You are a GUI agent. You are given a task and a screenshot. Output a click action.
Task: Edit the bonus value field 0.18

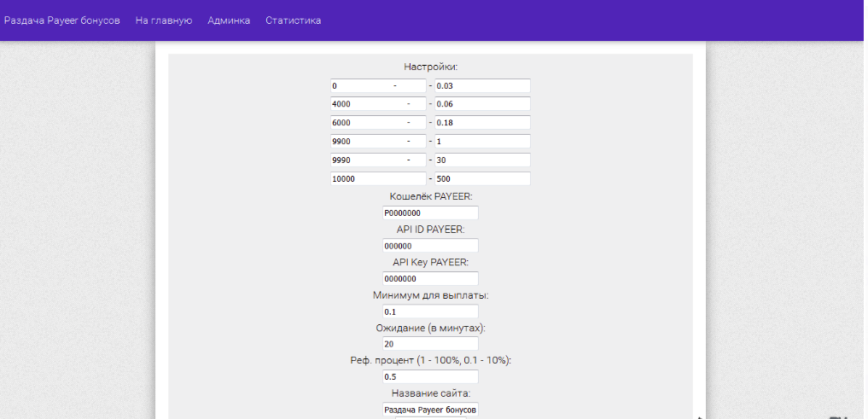tap(483, 123)
